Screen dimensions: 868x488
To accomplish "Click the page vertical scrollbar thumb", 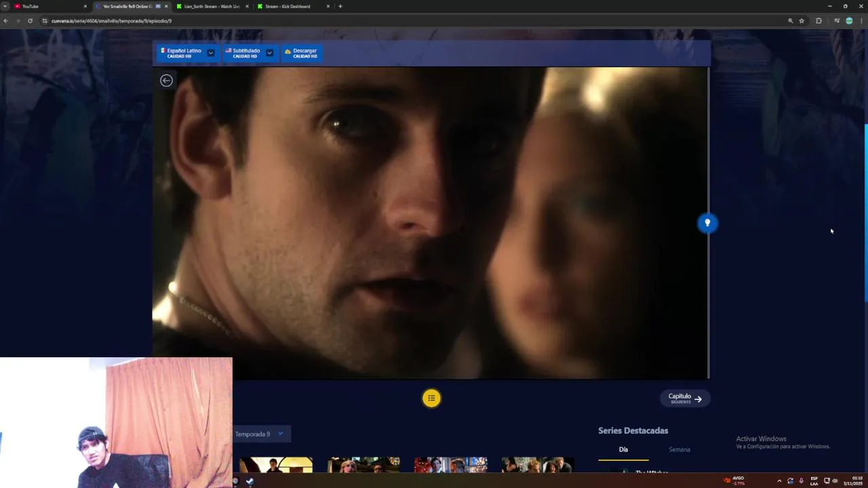I will (x=866, y=213).
